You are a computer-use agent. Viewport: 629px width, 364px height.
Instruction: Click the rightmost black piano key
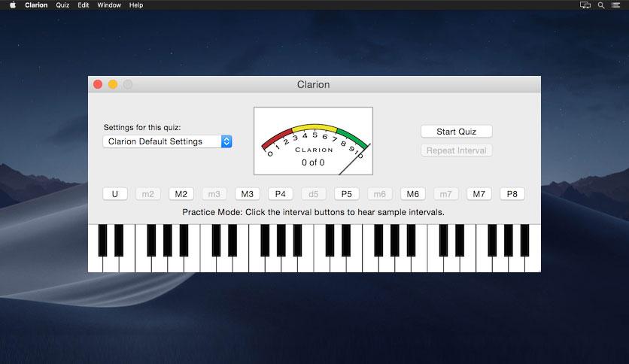524,240
